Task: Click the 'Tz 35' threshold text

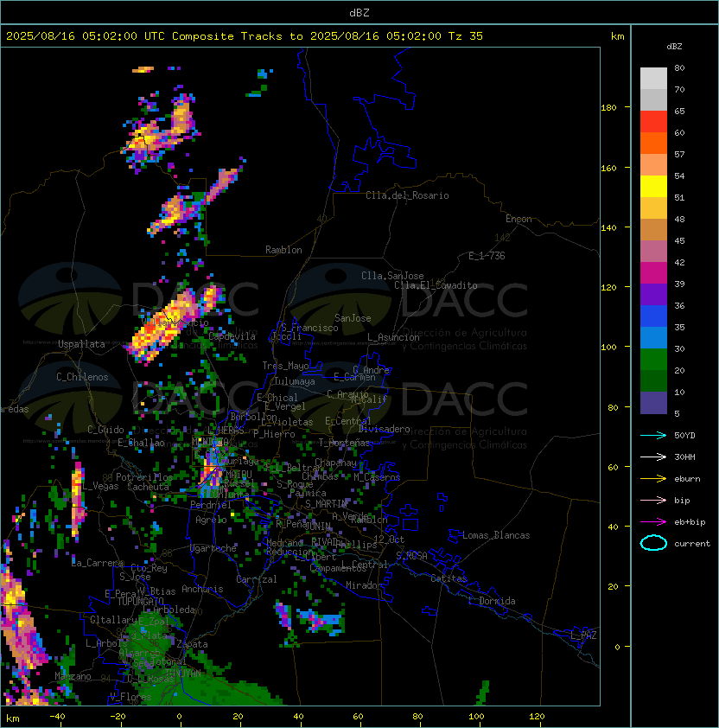Action: 466,36
